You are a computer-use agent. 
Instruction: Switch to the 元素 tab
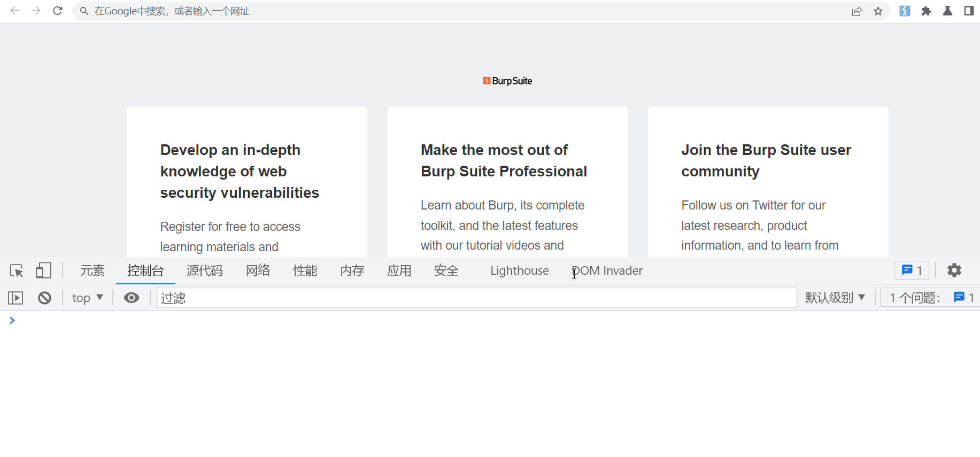92,270
